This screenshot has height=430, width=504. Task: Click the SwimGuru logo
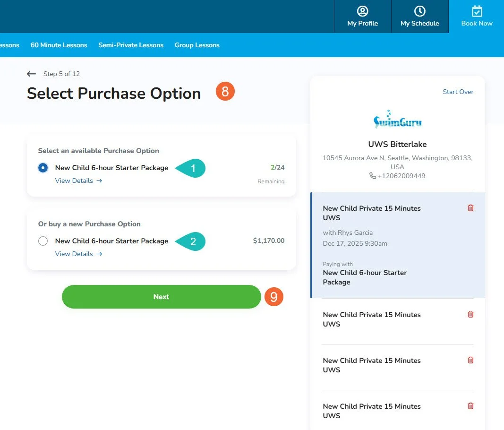click(398, 120)
